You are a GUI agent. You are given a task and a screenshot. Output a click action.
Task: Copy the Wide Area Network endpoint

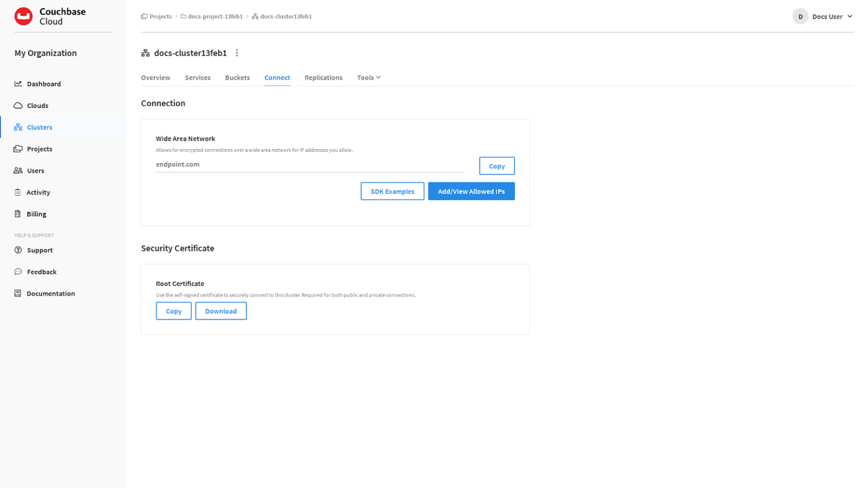tap(496, 165)
